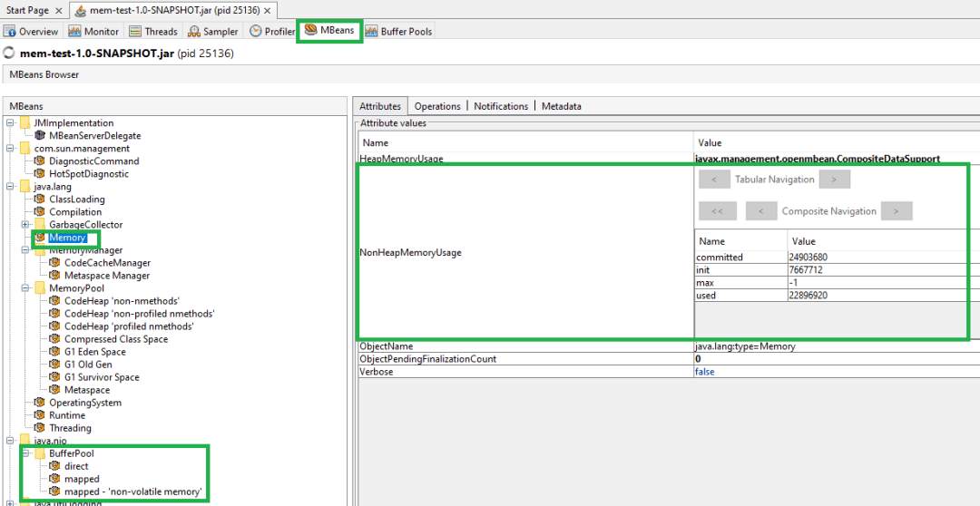
Task: Click the Name column header
Action: coord(525,142)
